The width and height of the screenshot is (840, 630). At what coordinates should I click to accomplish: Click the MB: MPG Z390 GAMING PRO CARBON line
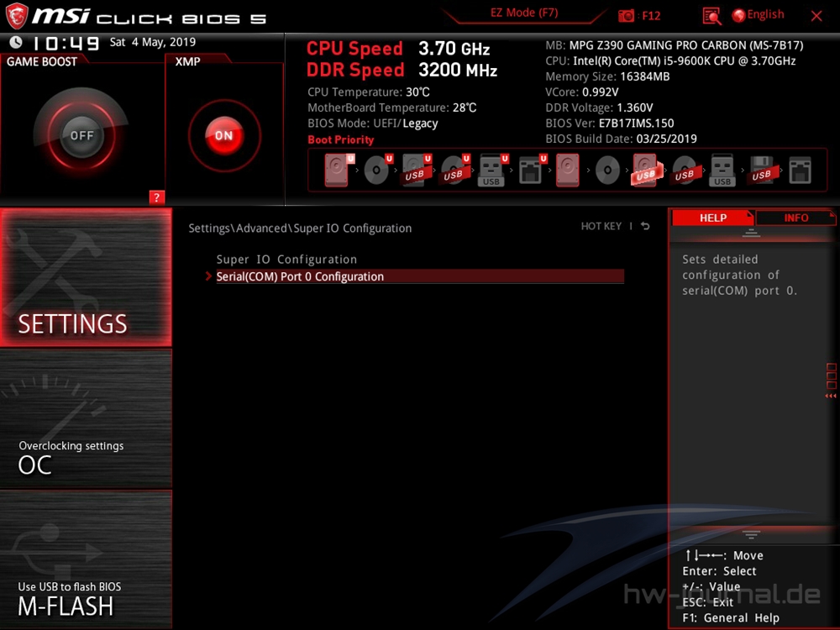(675, 45)
